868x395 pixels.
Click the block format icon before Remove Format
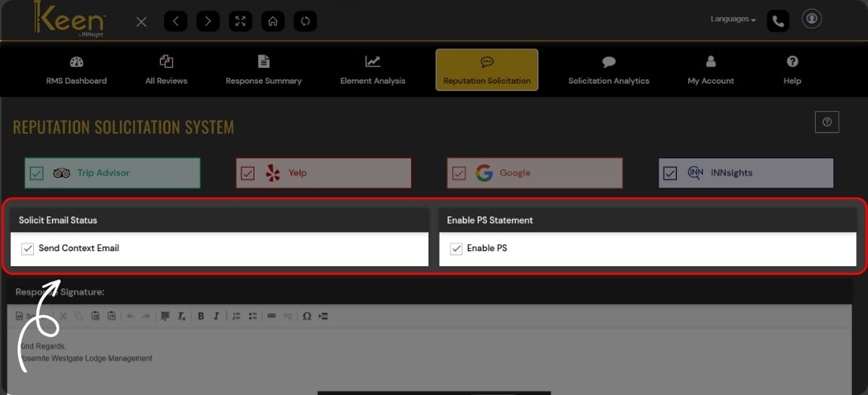pyautogui.click(x=165, y=316)
